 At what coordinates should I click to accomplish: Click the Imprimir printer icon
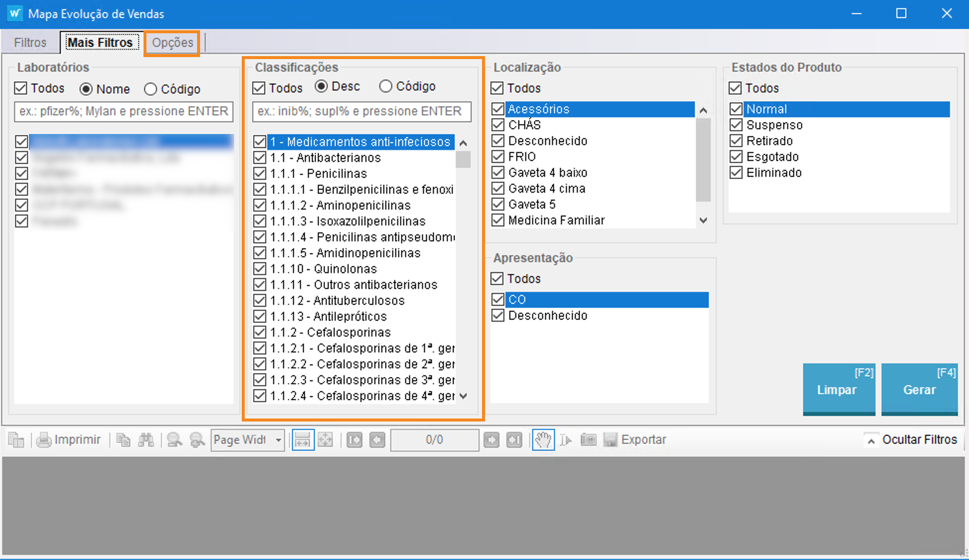44,440
